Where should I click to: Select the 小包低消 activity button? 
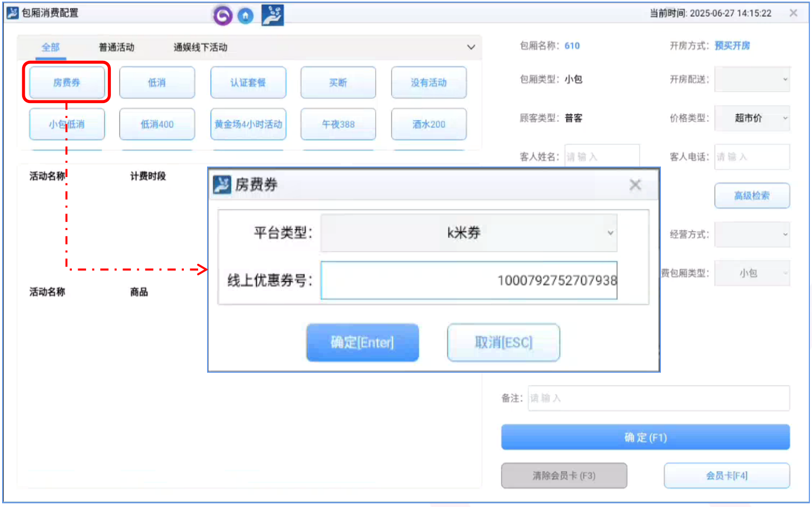67,124
